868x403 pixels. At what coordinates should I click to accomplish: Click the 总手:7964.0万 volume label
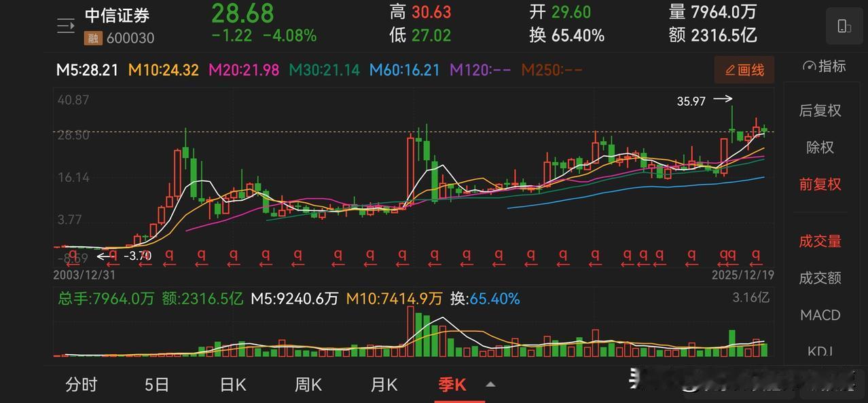(x=106, y=299)
